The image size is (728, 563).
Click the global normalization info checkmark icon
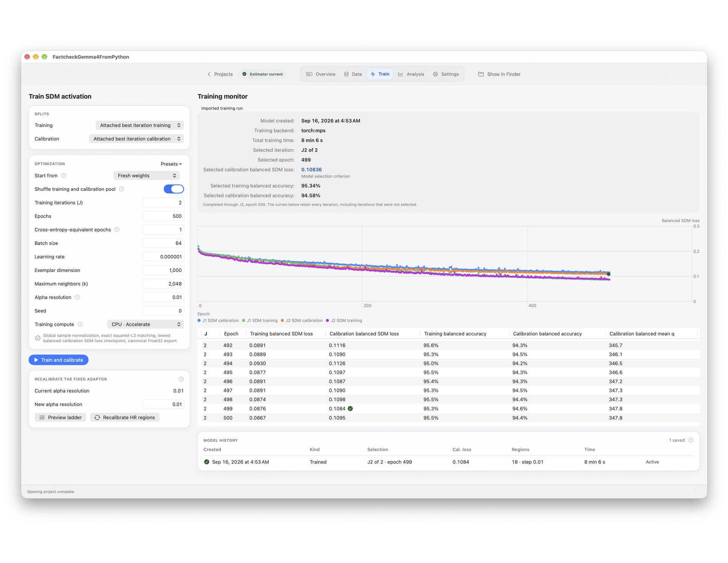click(38, 338)
